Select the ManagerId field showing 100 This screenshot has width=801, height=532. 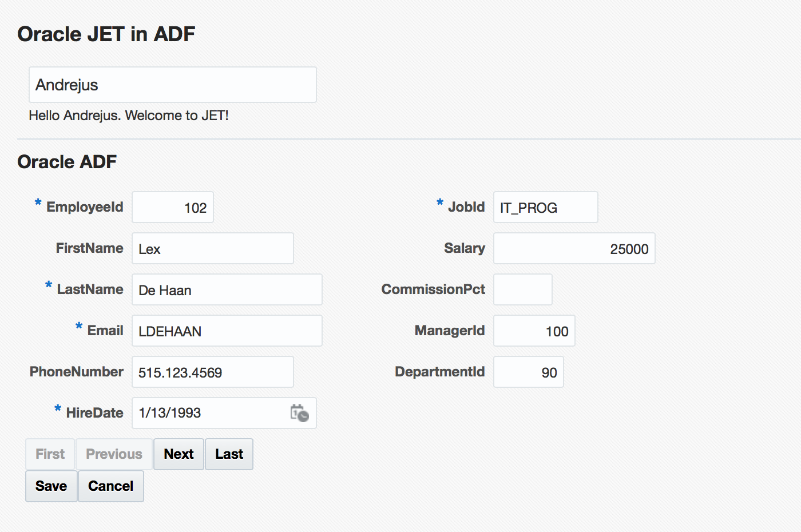[534, 331]
